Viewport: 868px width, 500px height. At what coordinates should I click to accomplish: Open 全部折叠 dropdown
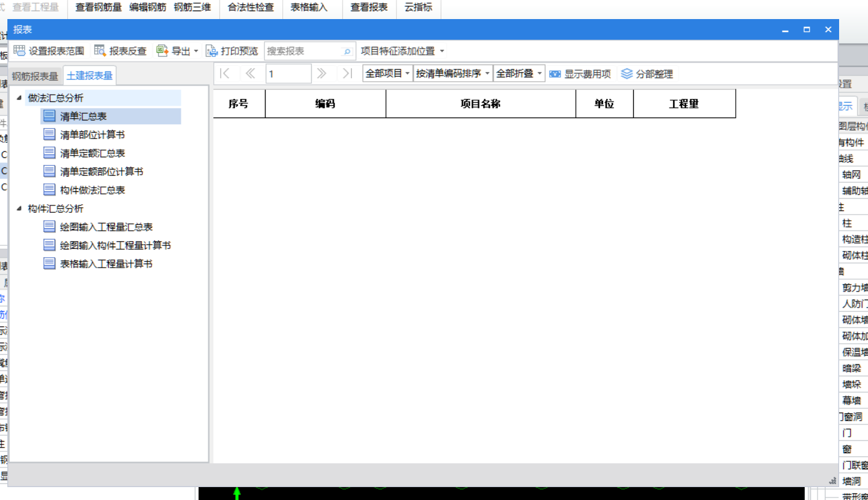click(519, 74)
